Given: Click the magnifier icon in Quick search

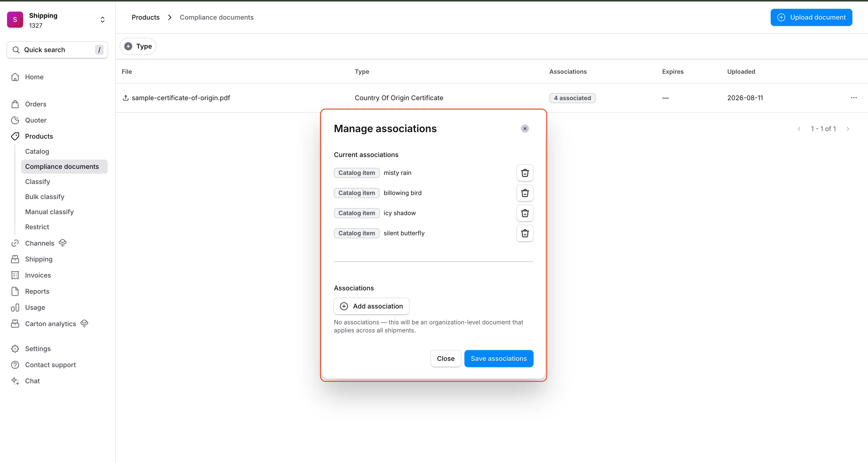Looking at the screenshot, I should coord(16,50).
